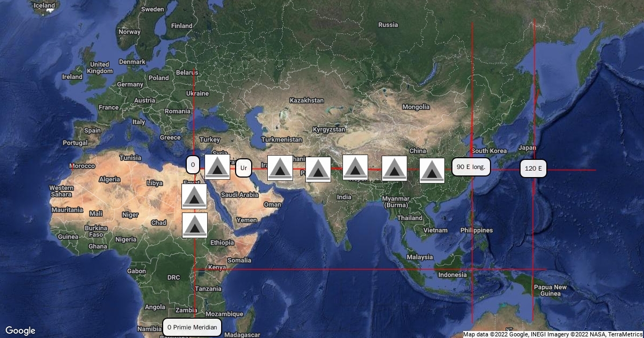Click the "Ur" map label

244,168
